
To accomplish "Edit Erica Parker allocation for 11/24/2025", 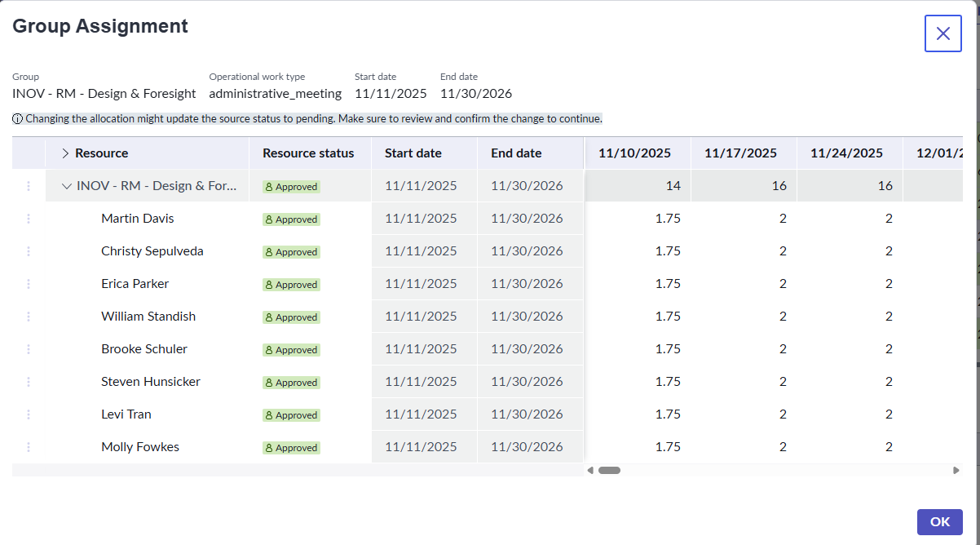I will (x=850, y=284).
